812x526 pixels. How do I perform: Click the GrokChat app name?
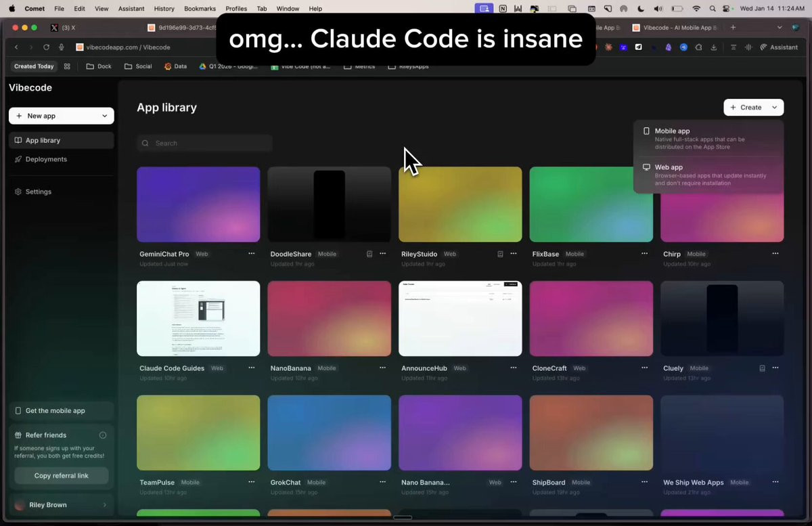pos(286,483)
